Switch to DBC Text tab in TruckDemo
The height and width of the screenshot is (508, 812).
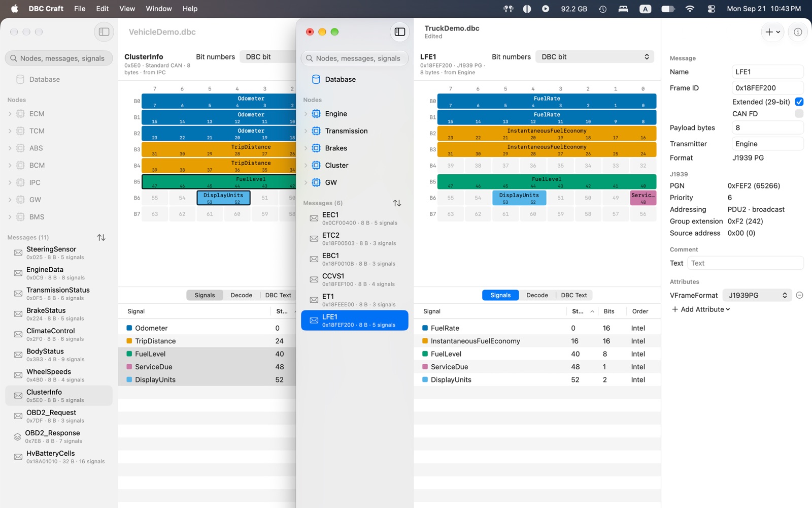point(574,295)
